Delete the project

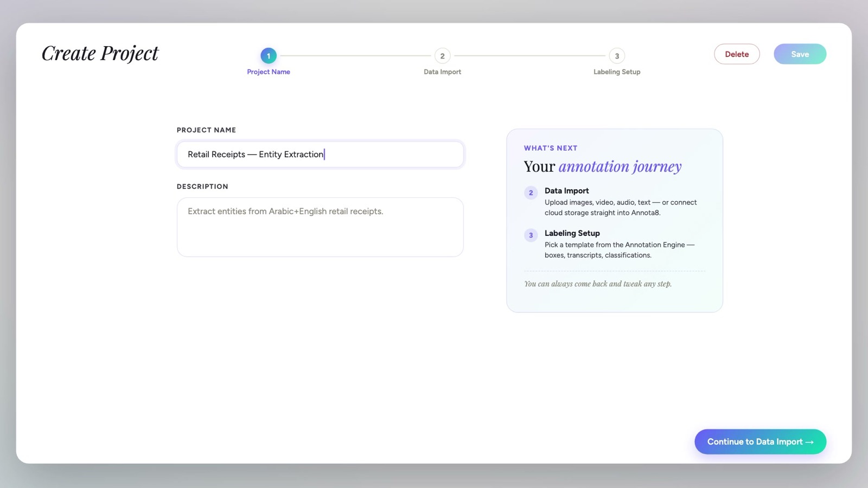(737, 54)
